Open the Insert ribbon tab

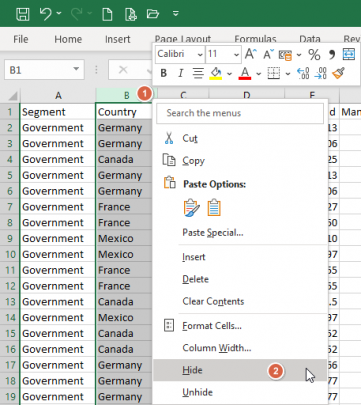point(117,39)
